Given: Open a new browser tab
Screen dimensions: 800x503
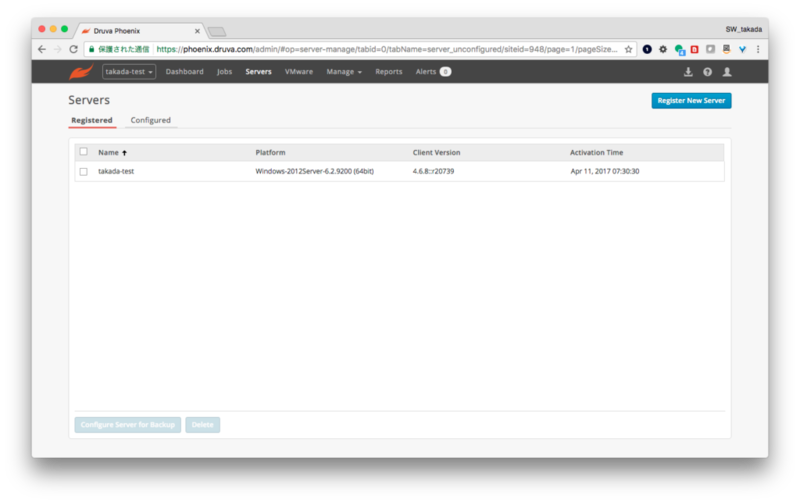Looking at the screenshot, I should [217, 32].
